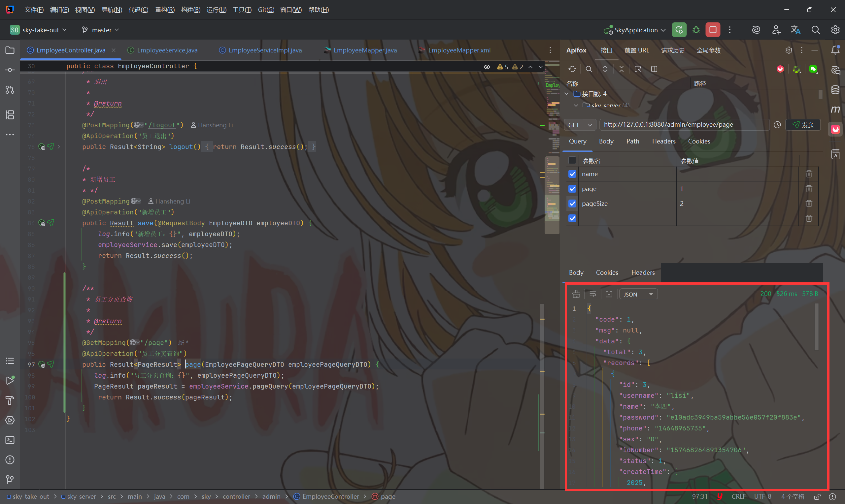Screen dimensions: 845x504
Task: Click the Apifox refresh icon
Action: pos(572,69)
